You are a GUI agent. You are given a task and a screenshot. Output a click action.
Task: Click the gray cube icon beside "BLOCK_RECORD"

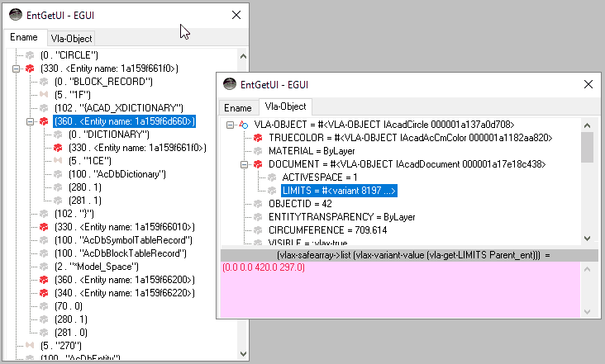(45, 82)
